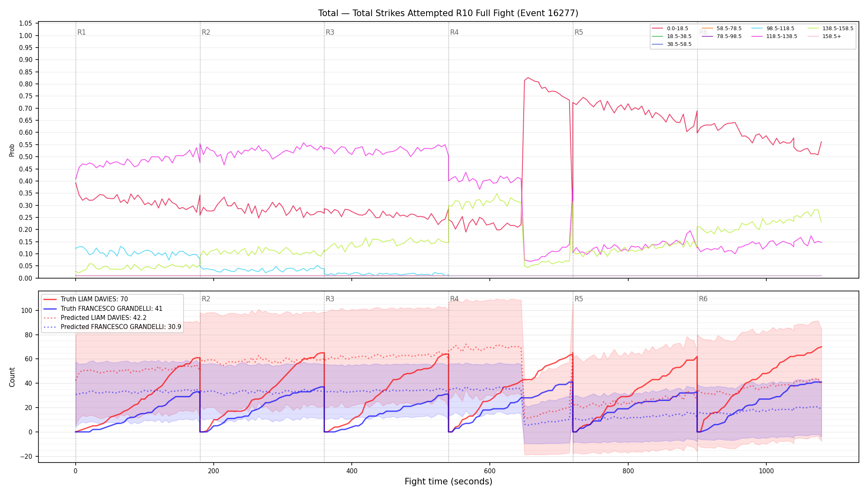Viewport: 868px width, 496px height.
Task: Select the 18.5-38.5 legend label
Action: (679, 36)
